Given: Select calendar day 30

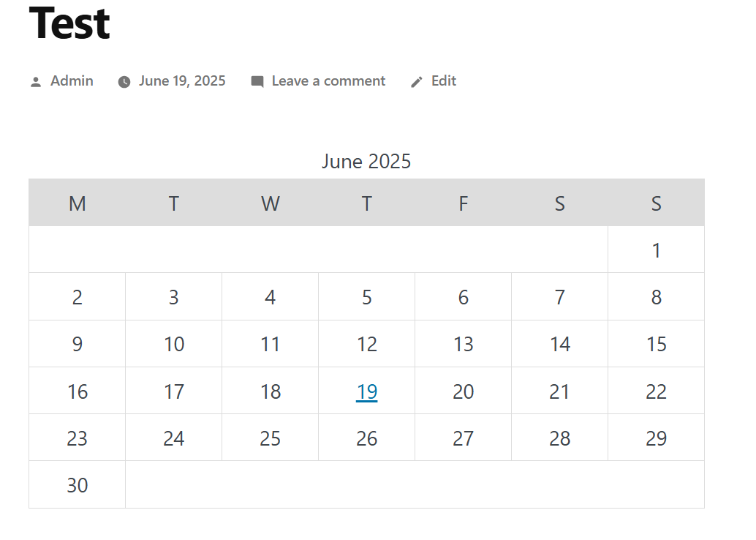Looking at the screenshot, I should pos(78,485).
